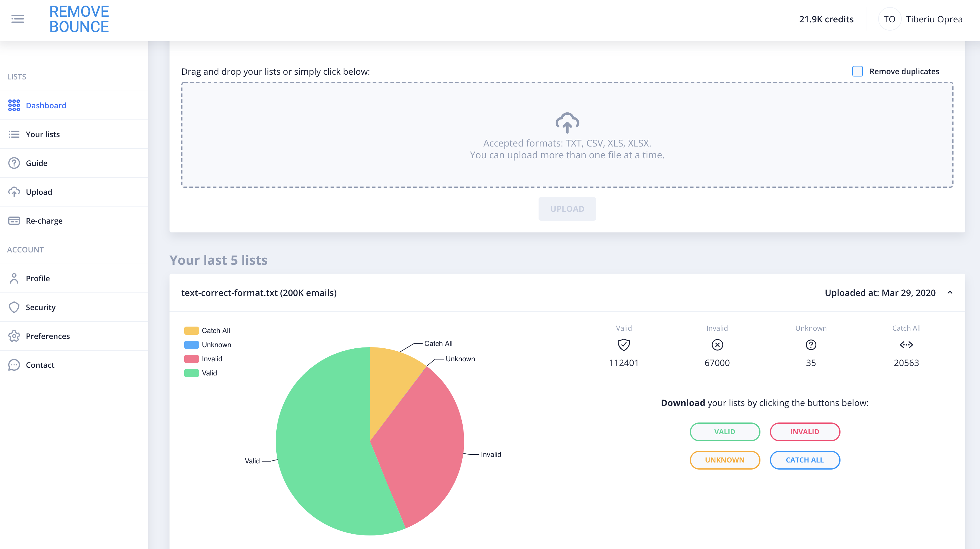Click the hamburger menu icon

(x=17, y=19)
